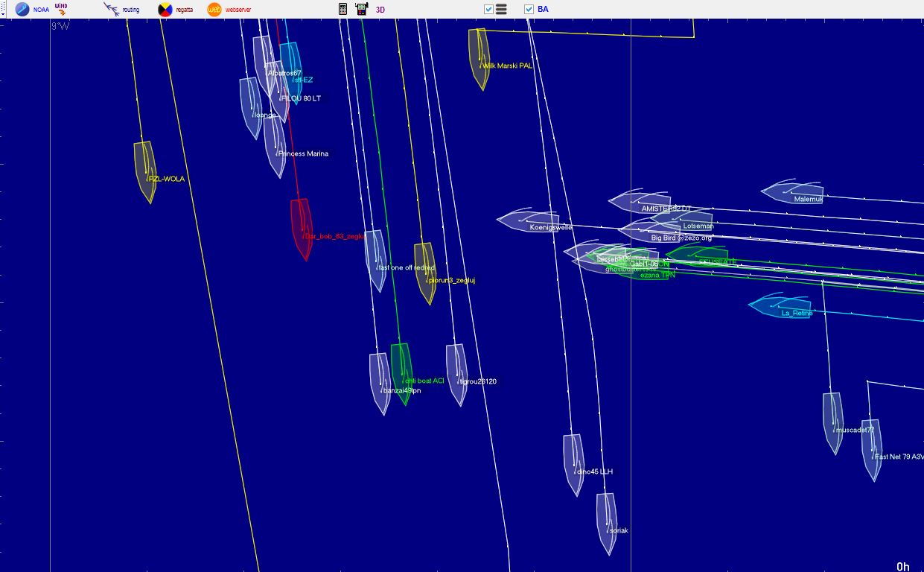Viewport: 924px width, 572px height.
Task: Click the stacked lines list icon
Action: tap(501, 10)
